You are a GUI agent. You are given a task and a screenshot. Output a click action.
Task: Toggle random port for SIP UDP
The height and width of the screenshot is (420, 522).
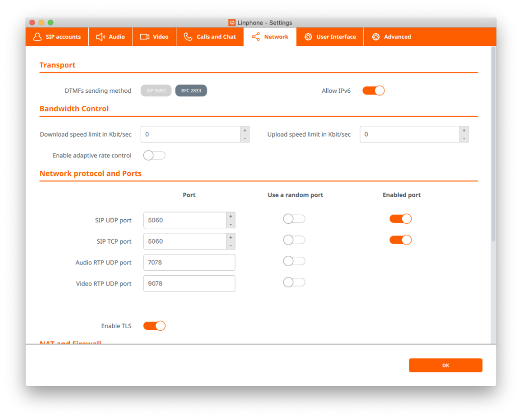tap(294, 219)
